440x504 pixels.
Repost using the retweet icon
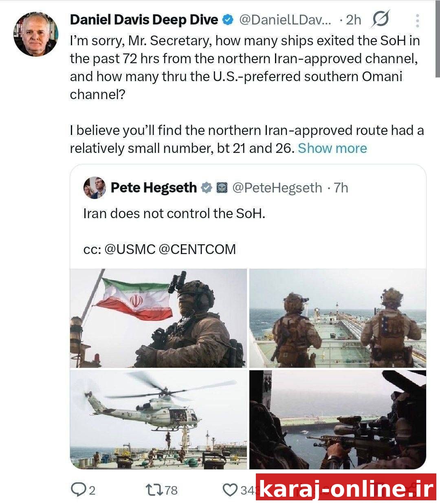154,489
